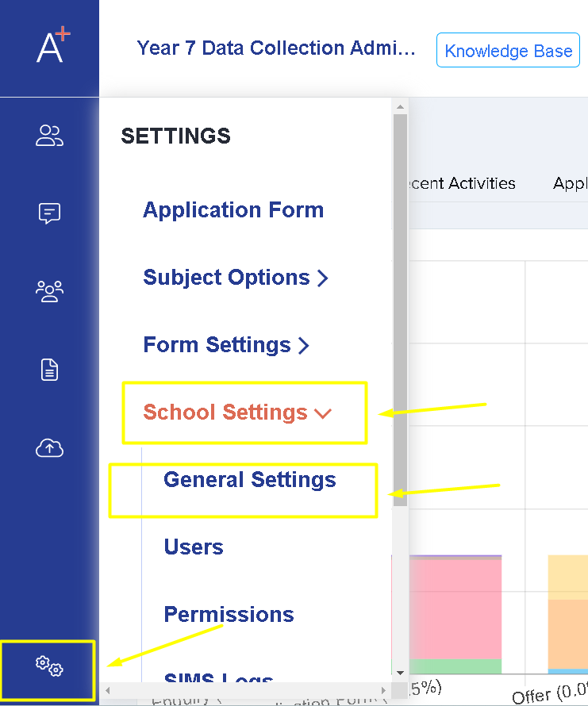Open the settings gears icon
Image resolution: width=588 pixels, height=706 pixels.
click(x=49, y=666)
